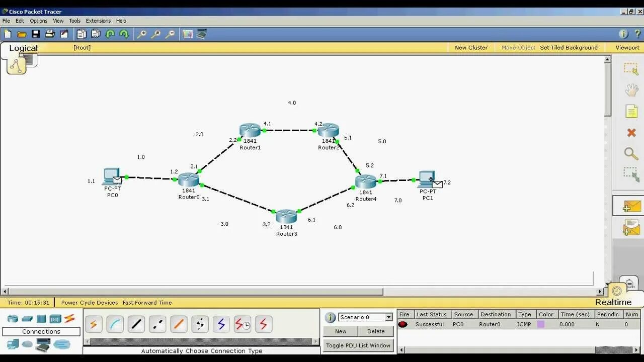Screen dimensions: 644x362
Task: Open the Help menu
Action: (x=121, y=21)
